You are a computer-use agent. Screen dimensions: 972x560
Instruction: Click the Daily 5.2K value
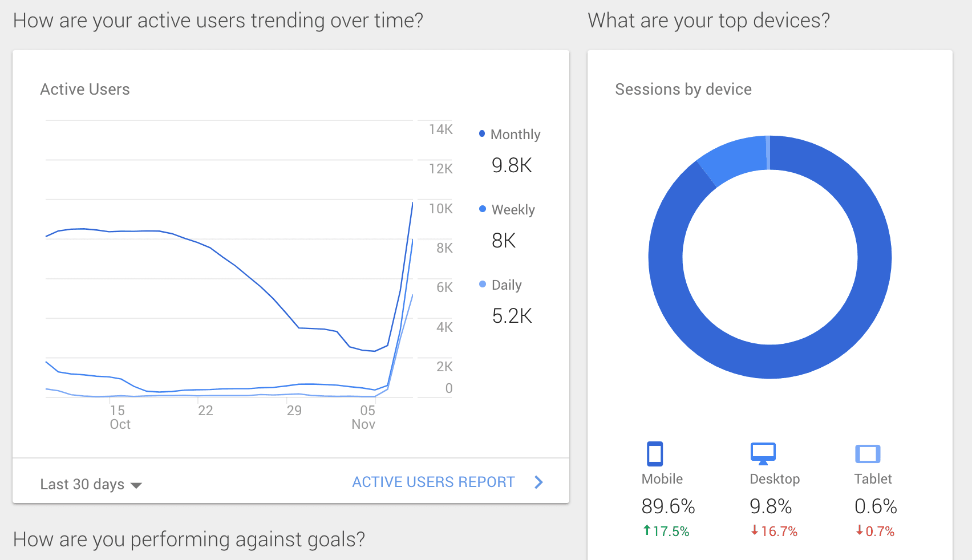point(512,316)
